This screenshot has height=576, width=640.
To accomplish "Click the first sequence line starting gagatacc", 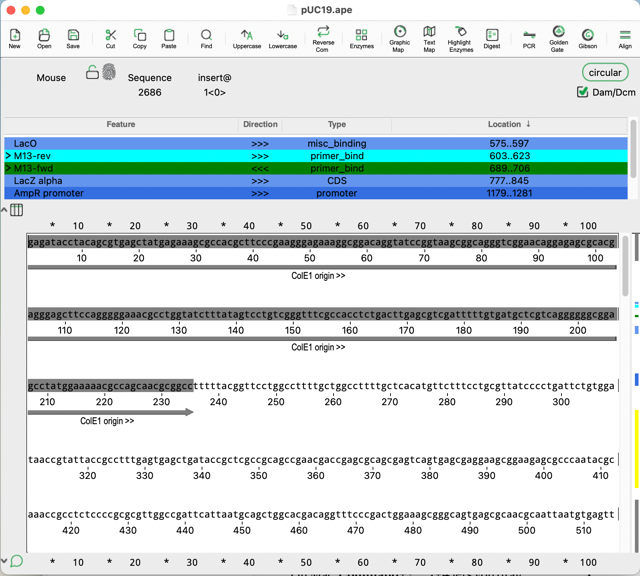I will (x=322, y=242).
